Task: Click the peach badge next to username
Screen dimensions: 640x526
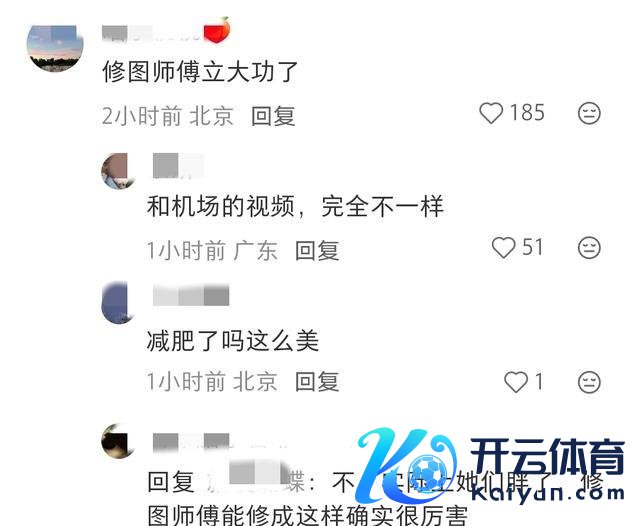Action: point(217,31)
